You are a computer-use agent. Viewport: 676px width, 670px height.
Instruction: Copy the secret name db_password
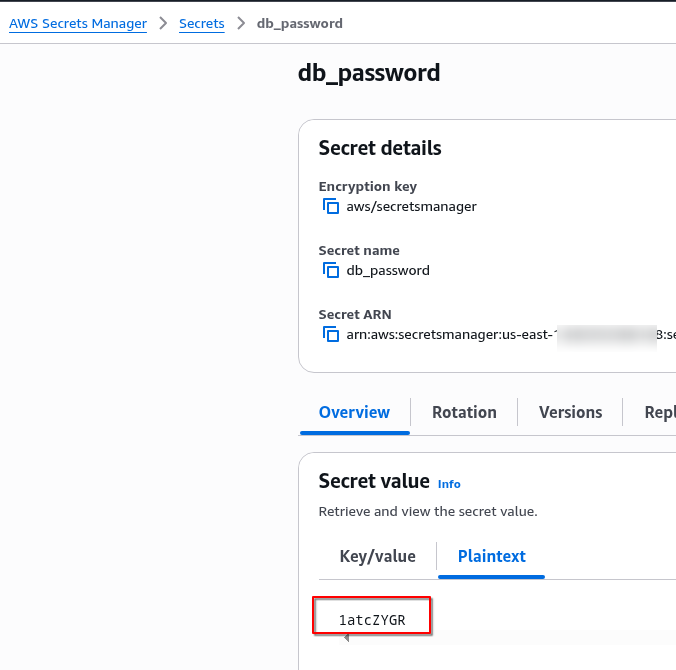(x=331, y=270)
